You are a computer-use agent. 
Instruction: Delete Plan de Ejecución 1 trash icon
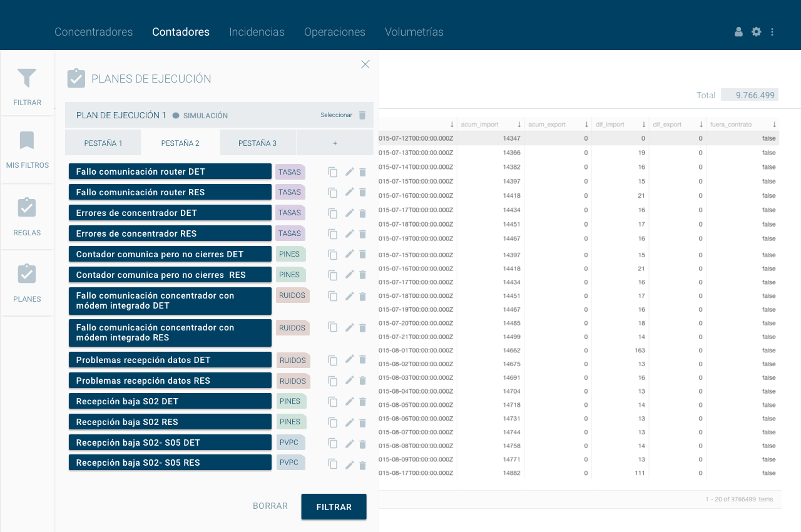pyautogui.click(x=362, y=115)
